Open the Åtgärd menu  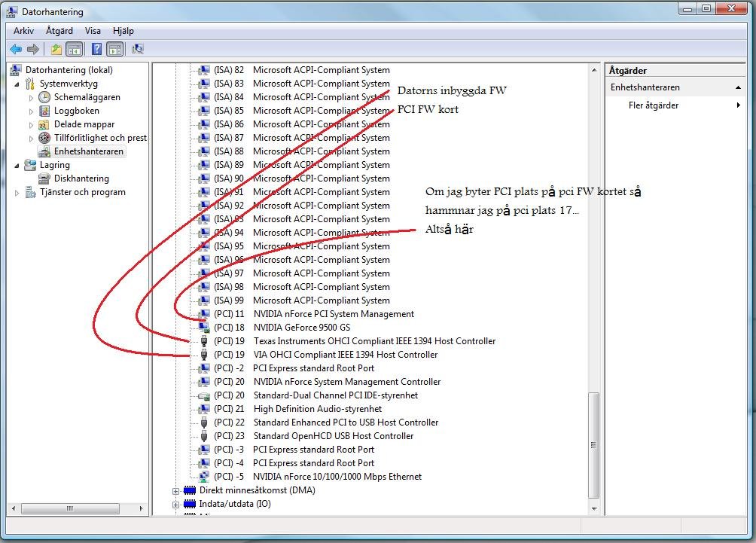(x=59, y=31)
